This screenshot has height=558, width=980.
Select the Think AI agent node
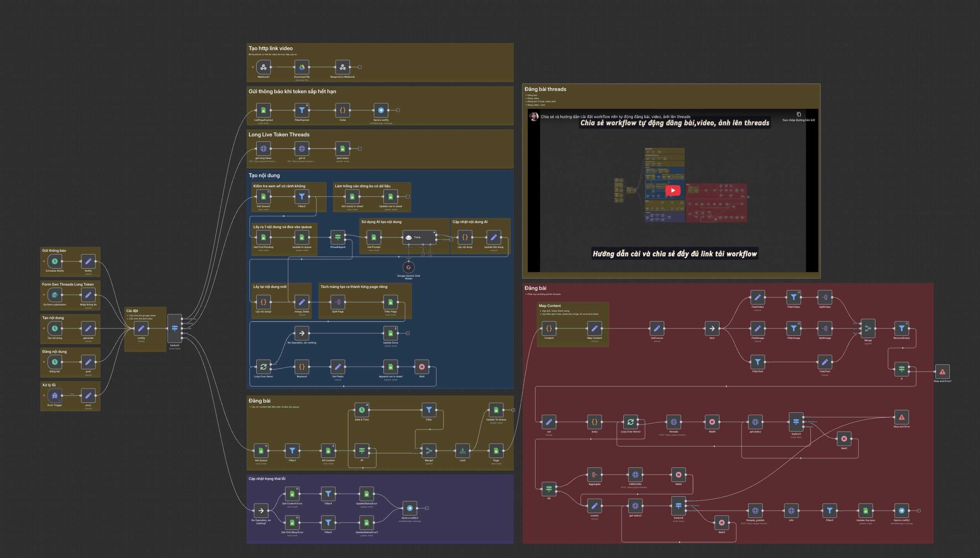419,237
